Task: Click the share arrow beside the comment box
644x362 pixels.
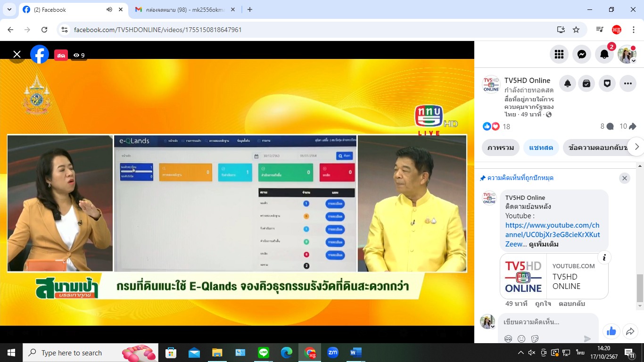Action: coord(630,332)
